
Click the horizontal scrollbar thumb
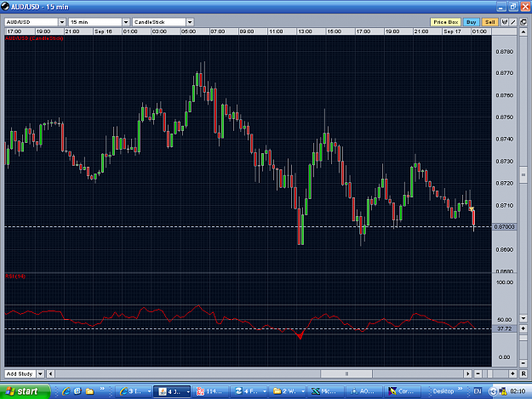[x=346, y=374]
